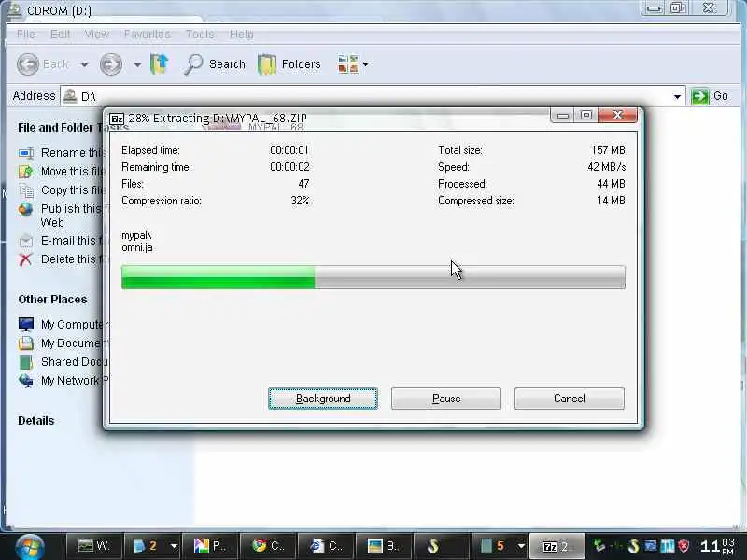Open My Documents in Other Places

coord(74,343)
